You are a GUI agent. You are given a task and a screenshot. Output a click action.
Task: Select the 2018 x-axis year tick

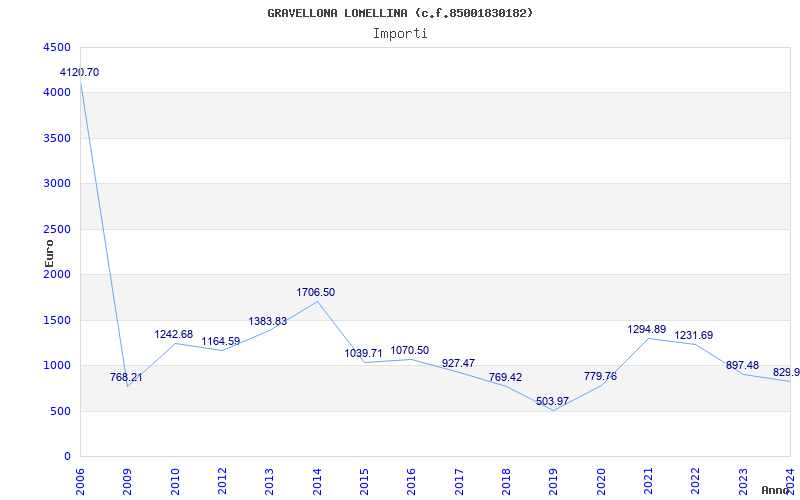coord(506,481)
